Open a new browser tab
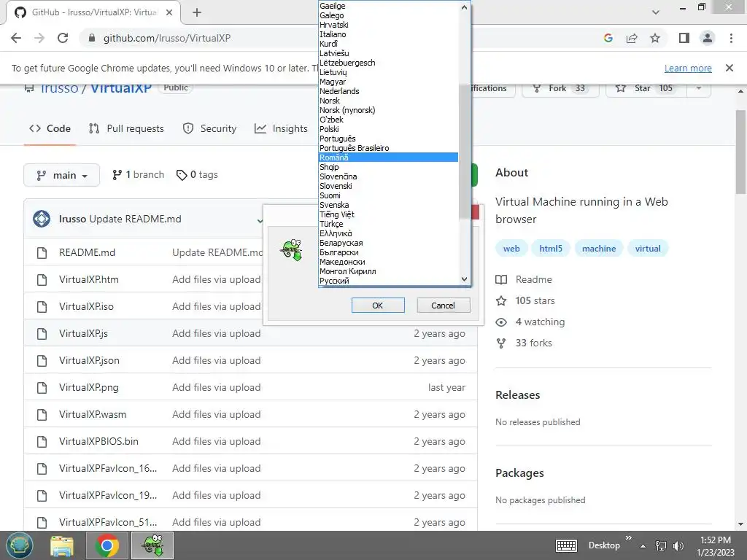The width and height of the screenshot is (747, 560). point(197,12)
